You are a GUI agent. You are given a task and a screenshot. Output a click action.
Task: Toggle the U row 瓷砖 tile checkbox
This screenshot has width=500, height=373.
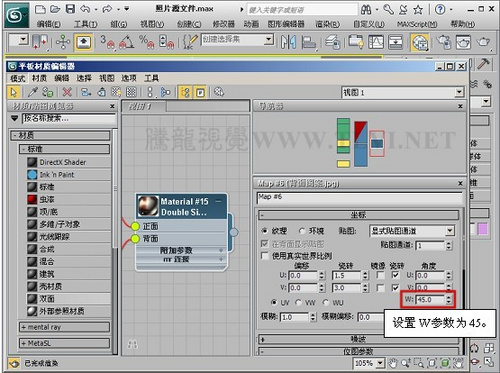coord(395,275)
